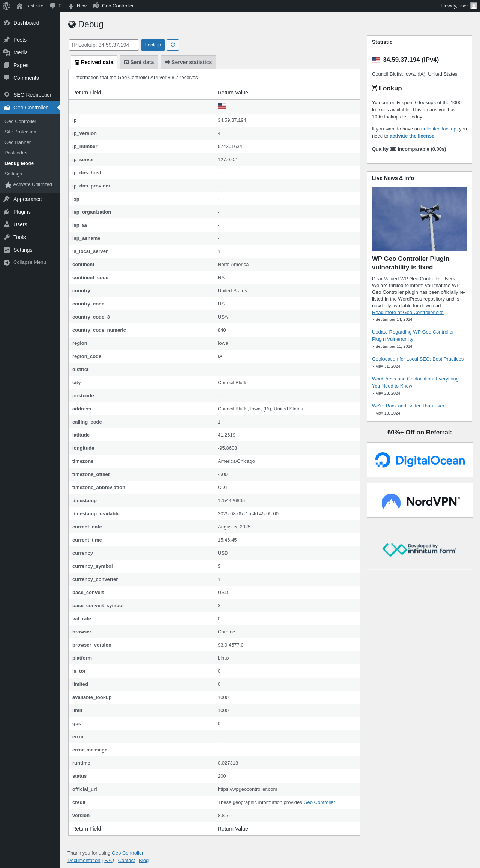Open Comments in the sidebar
480x868 pixels.
click(x=30, y=78)
